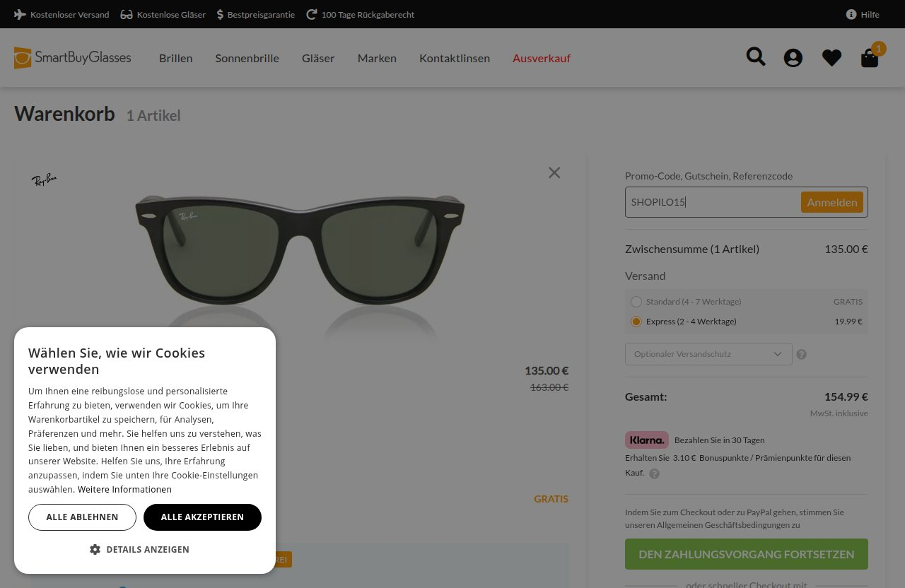
Task: Click the Zwischensumme 135.00 € amount
Action: tap(846, 249)
